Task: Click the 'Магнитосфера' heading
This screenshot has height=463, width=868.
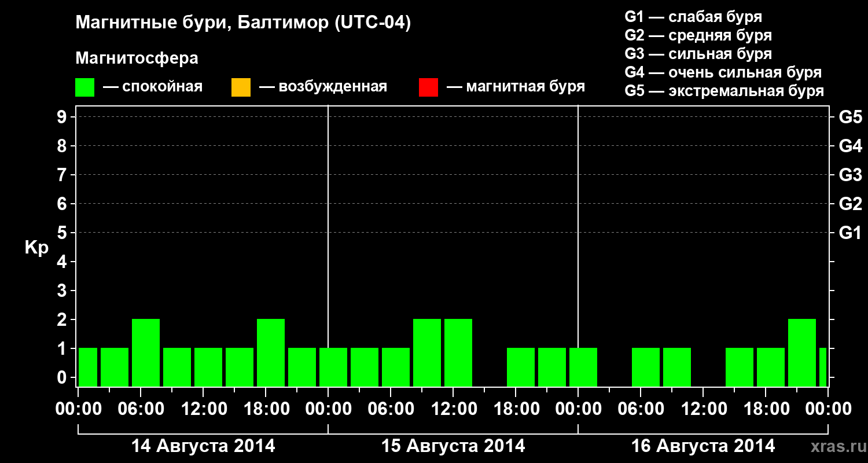Action: click(x=137, y=58)
